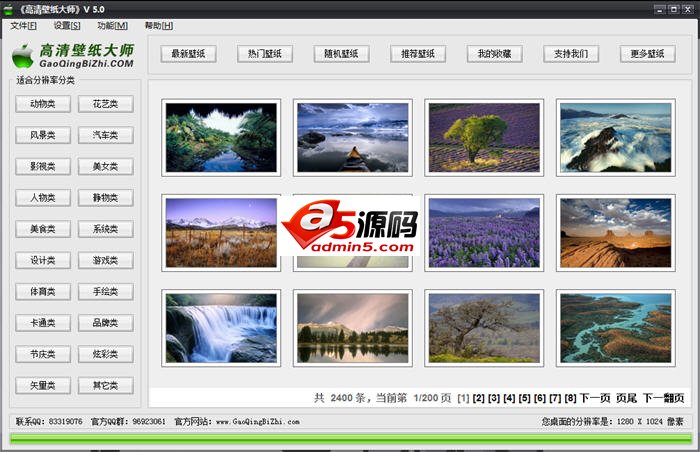The height and width of the screenshot is (452, 700).
Task: Select the 花艺类 category
Action: click(106, 104)
